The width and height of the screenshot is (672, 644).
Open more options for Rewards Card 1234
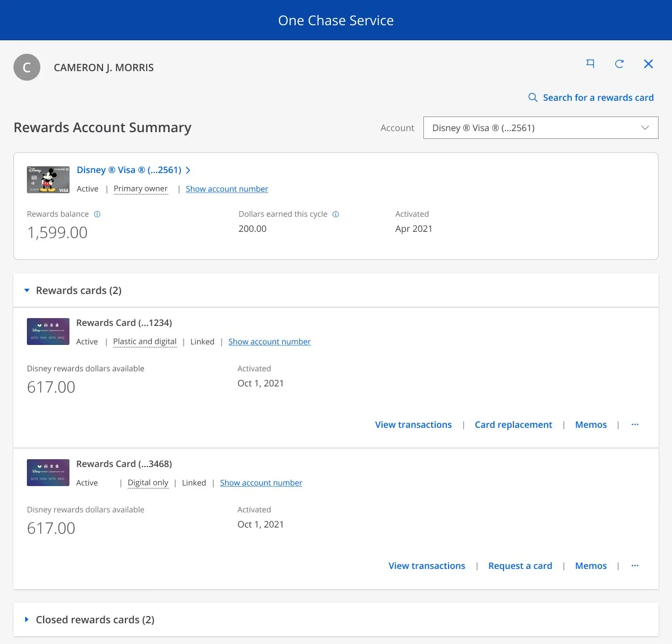pos(635,424)
